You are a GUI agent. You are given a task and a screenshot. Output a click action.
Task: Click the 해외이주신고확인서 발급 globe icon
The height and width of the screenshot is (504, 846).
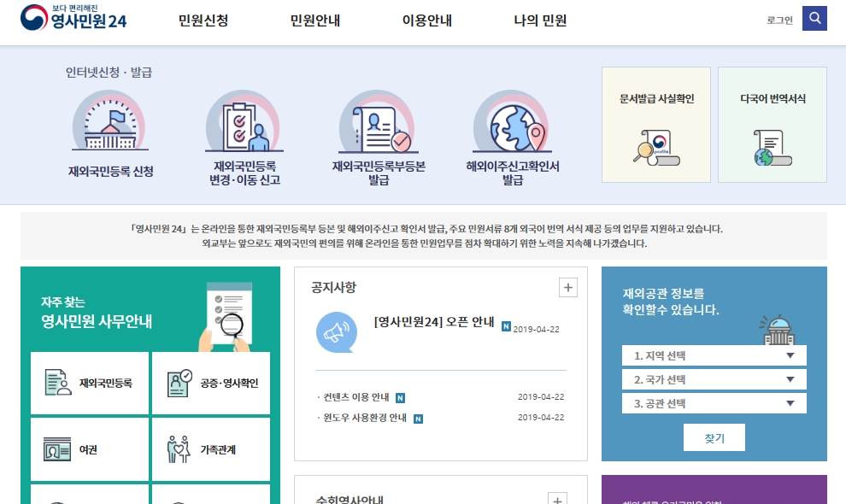tap(513, 121)
